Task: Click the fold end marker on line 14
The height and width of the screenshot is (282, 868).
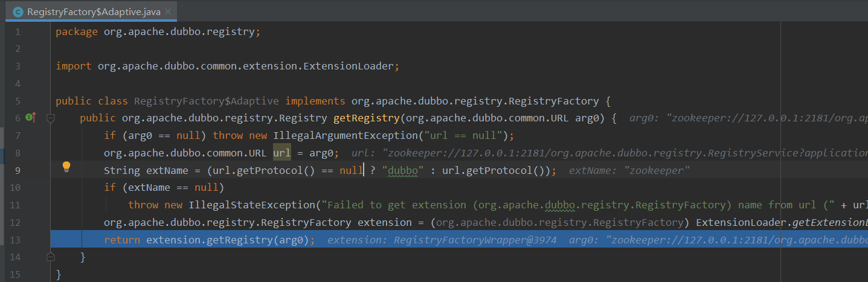Action: (x=51, y=257)
